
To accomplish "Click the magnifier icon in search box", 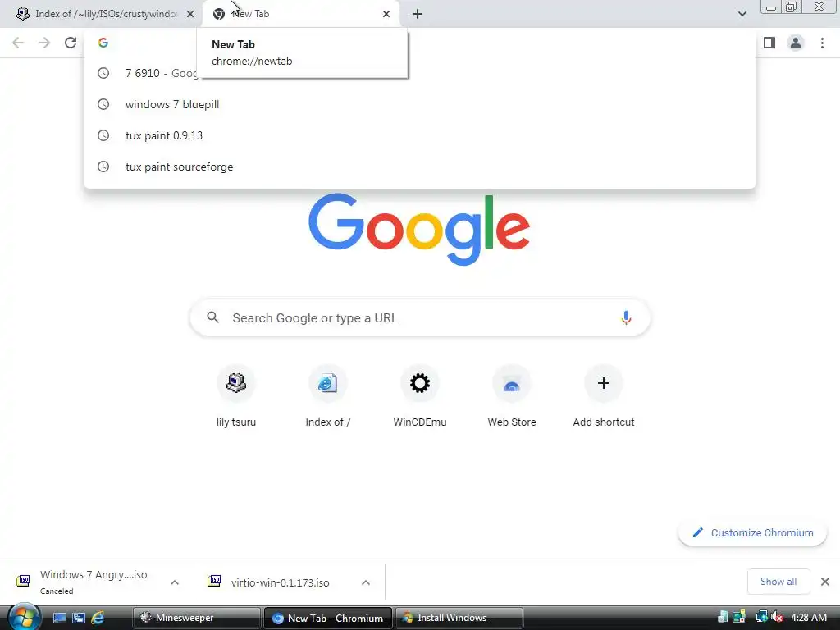I will coord(212,317).
